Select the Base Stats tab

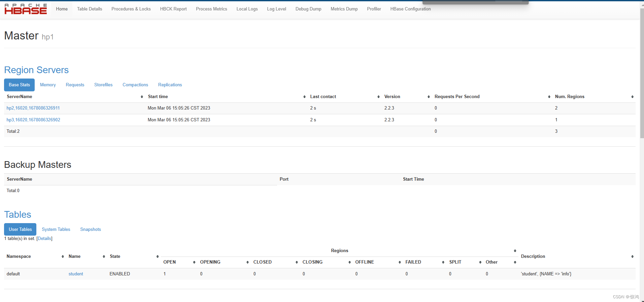(x=19, y=85)
